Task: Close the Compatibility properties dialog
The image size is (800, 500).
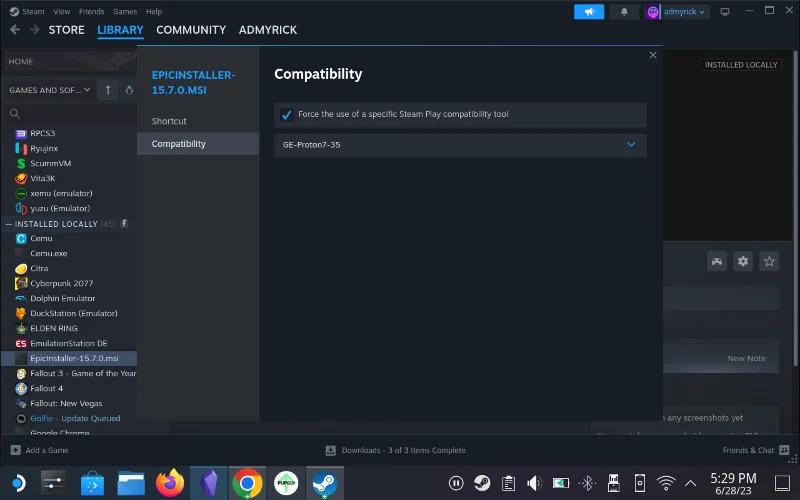Action: point(653,55)
